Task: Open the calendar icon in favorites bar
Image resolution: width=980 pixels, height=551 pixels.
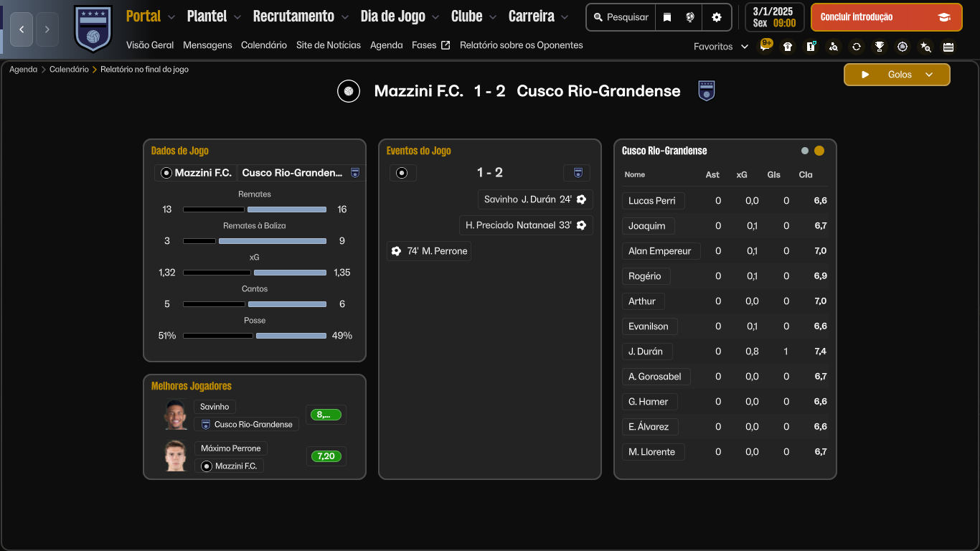Action: point(948,47)
